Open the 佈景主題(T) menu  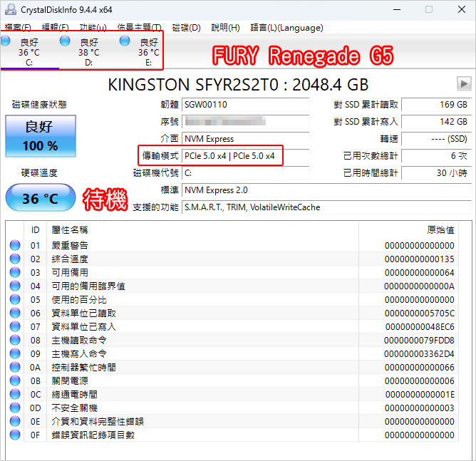click(140, 28)
